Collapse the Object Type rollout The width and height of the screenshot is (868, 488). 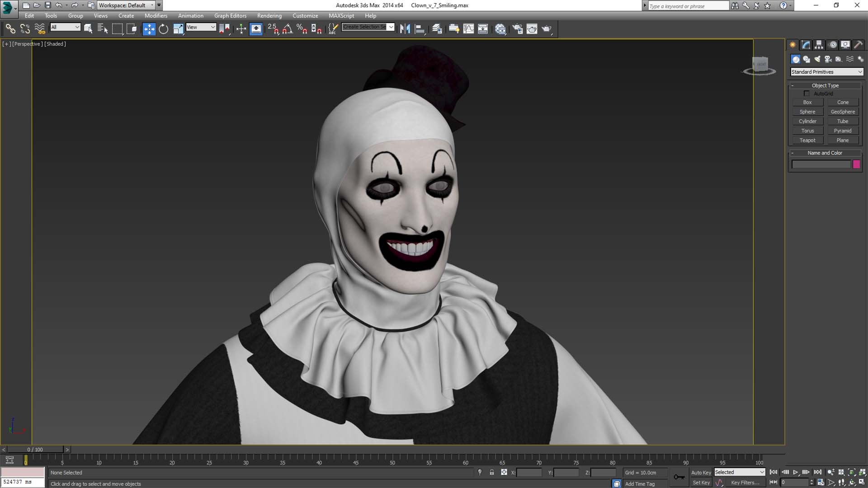pos(826,85)
